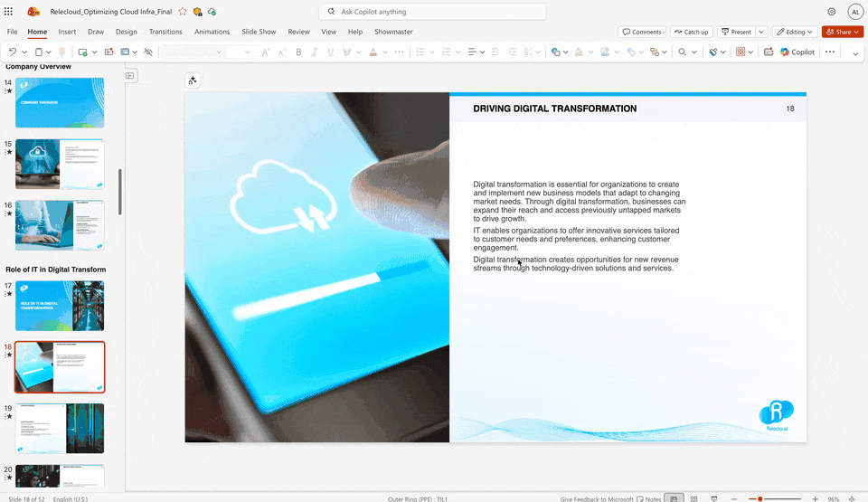868x502 pixels.
Task: Click the decrease indent icon
Action: 495,52
